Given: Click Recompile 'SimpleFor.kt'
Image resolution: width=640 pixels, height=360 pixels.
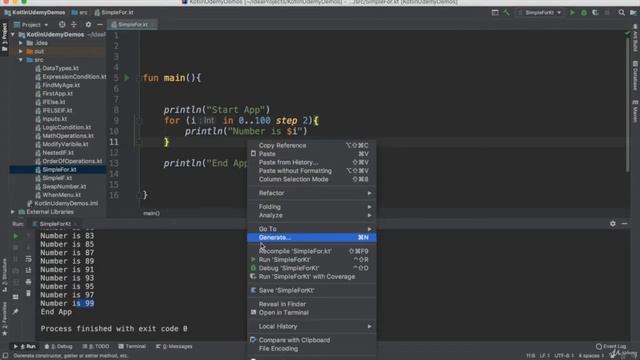Looking at the screenshot, I should [x=312, y=251].
